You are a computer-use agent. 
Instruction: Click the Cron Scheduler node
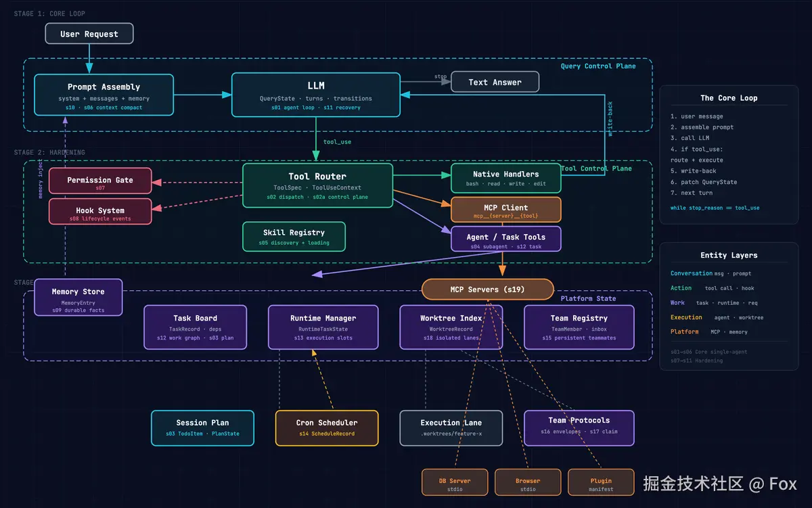[327, 428]
